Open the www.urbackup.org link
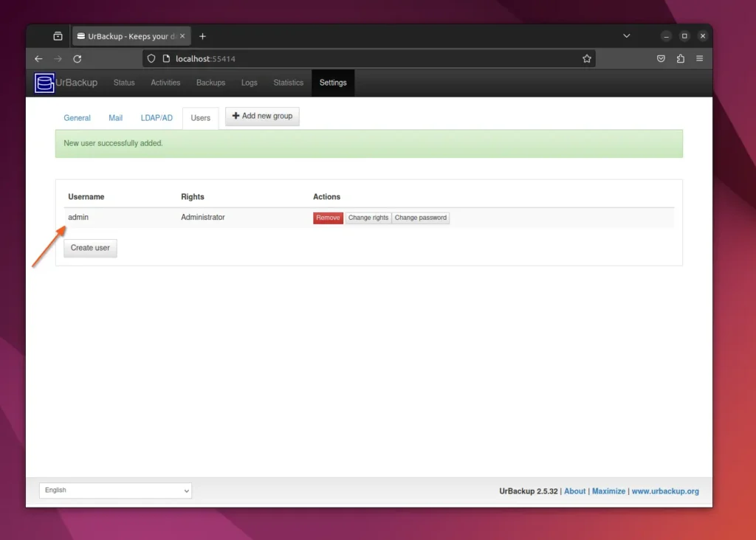Screen dimensions: 756x540 (x=665, y=491)
